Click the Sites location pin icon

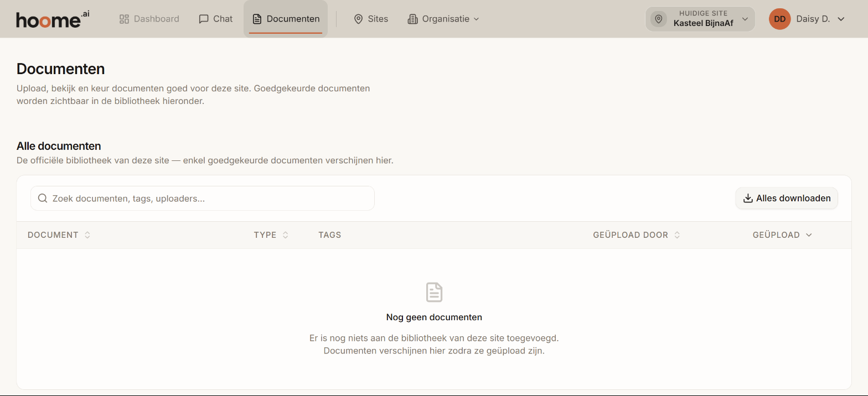tap(358, 19)
